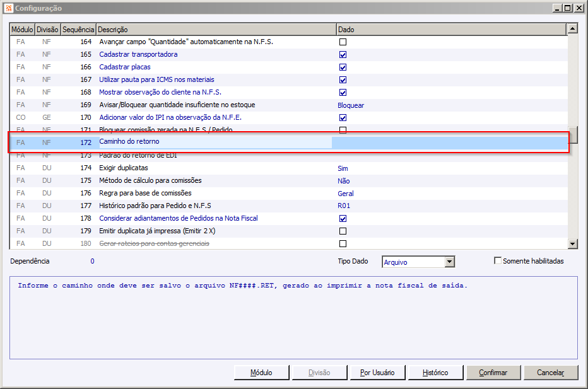Select row Avisar/Bloquear quantidade insuficiente no estoque
The height and width of the screenshot is (389, 588).
(289, 105)
